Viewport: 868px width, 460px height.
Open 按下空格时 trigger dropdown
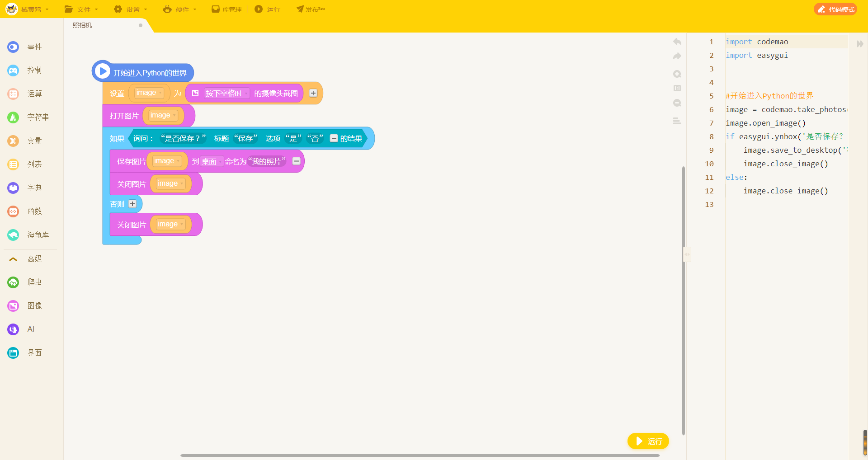point(226,93)
